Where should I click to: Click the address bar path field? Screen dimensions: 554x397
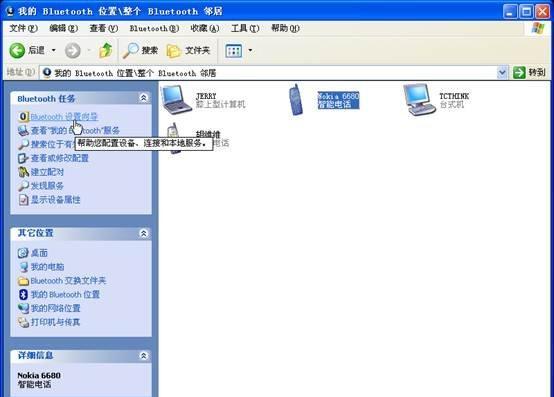[269, 73]
